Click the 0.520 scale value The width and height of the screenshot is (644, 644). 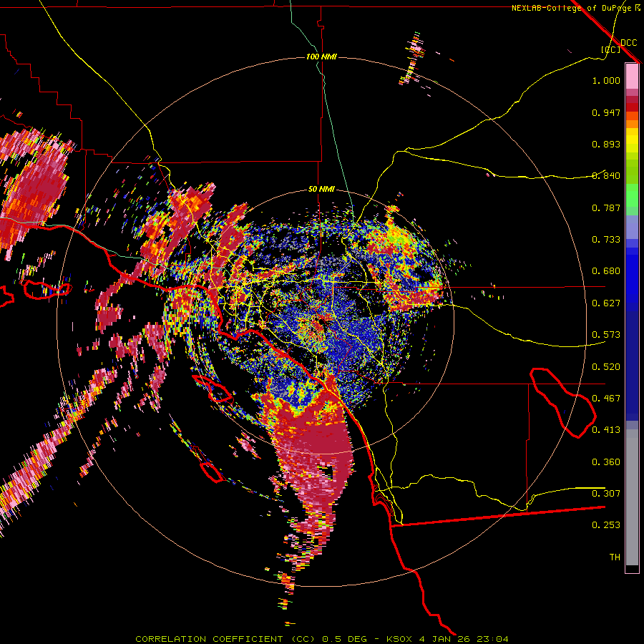tap(606, 367)
